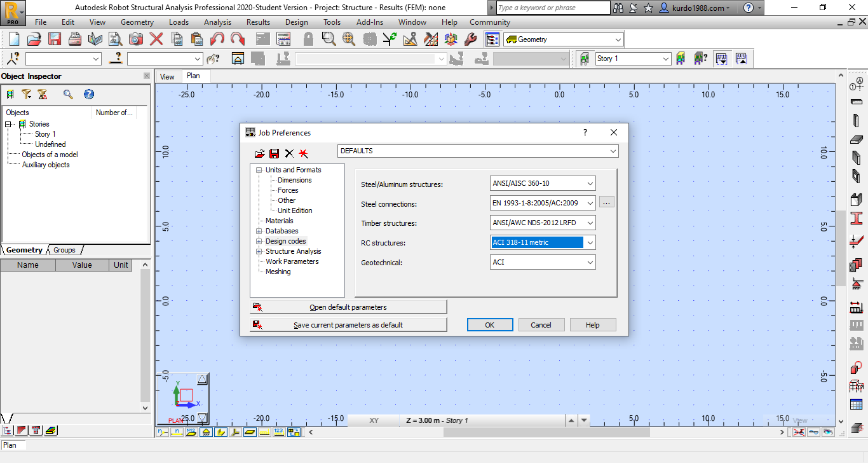Switch to the View tab
This screenshot has height=463, width=868.
coord(167,76)
